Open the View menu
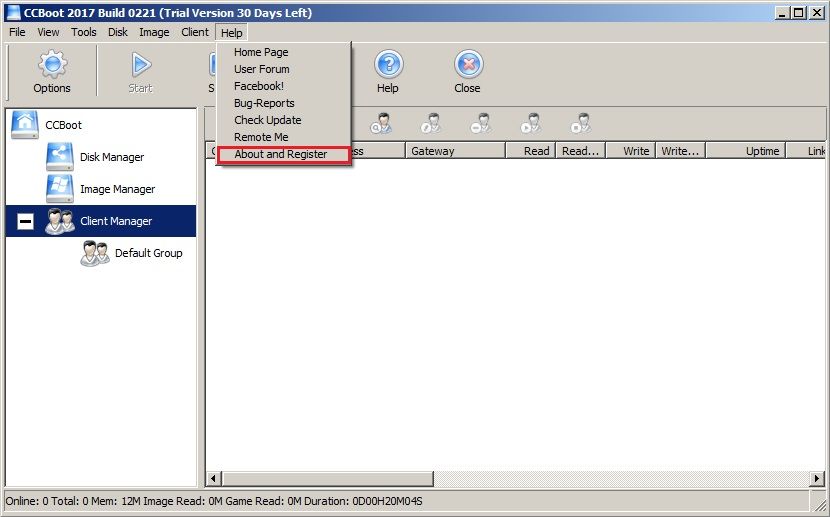The image size is (830, 517). (x=48, y=32)
